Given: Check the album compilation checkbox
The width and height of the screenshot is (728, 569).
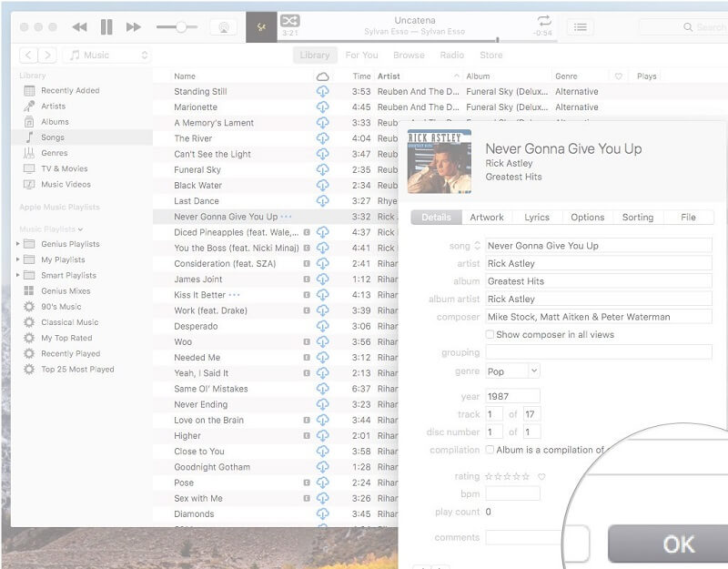Looking at the screenshot, I should 489,450.
